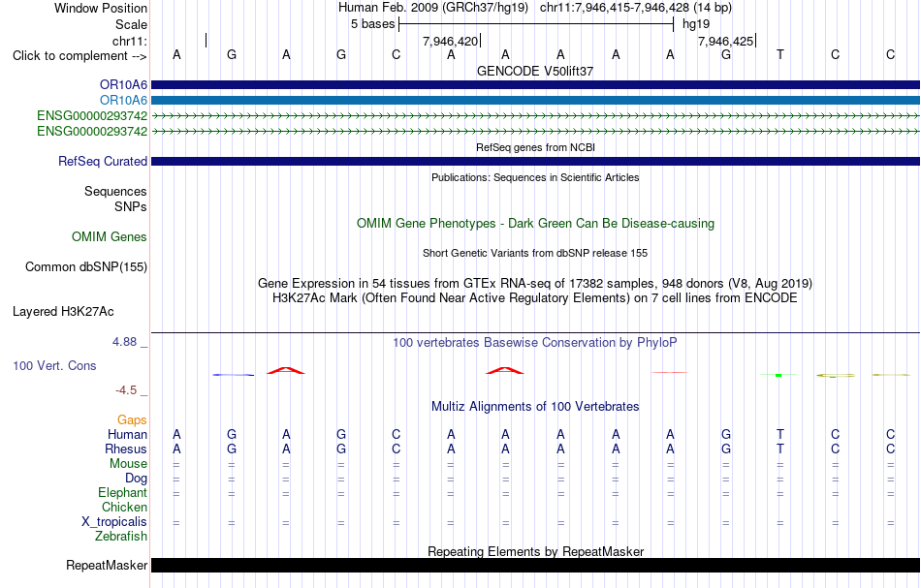The width and height of the screenshot is (921, 588).
Task: Click 'Publications: Sequences in Scientific Articles' title
Action: [x=535, y=177]
